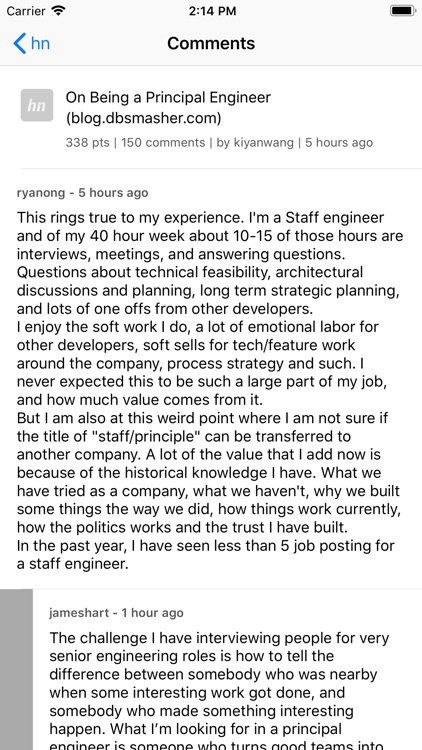422x750 pixels.
Task: Tap the hn story thumbnail icon
Action: 37,105
